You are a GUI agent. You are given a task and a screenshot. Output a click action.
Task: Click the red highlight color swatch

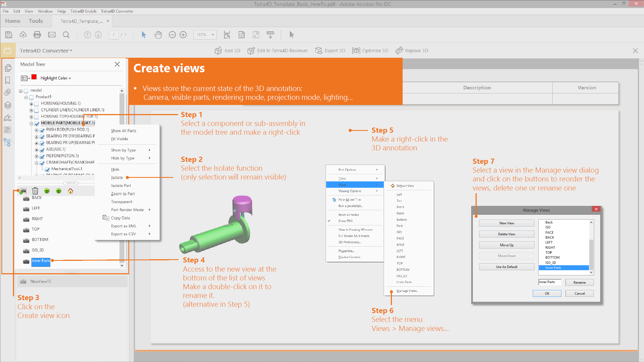click(34, 77)
